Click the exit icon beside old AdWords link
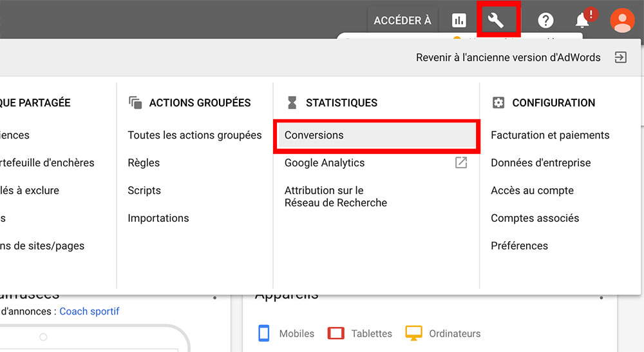The height and width of the screenshot is (352, 644). (x=620, y=57)
